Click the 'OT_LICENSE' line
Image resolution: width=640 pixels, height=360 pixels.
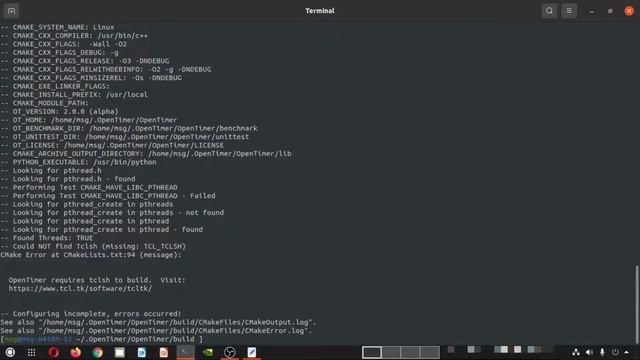pyautogui.click(x=112, y=145)
